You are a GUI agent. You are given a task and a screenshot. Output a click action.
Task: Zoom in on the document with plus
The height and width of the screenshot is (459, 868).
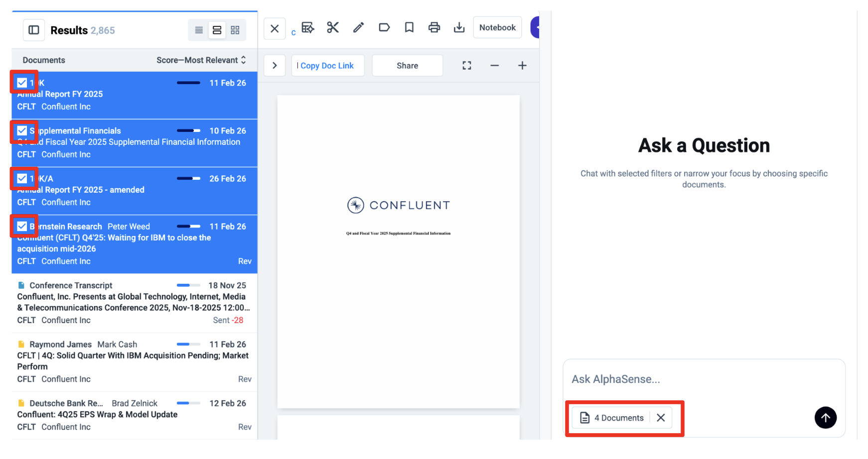522,66
